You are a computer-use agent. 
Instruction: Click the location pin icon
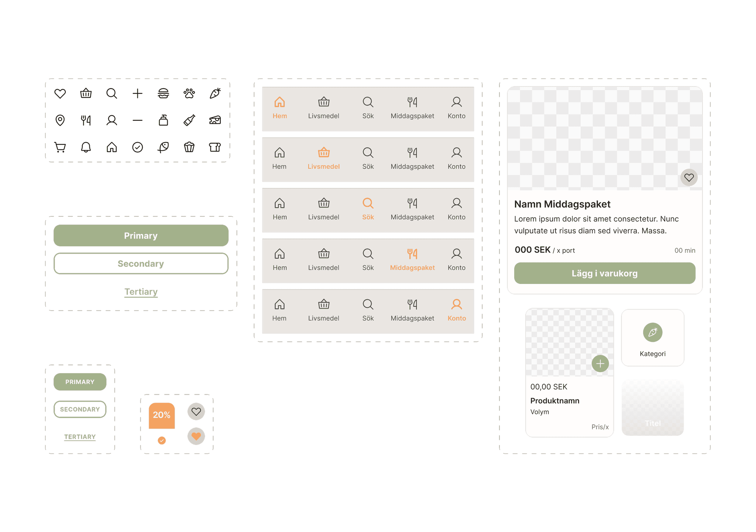coord(60,120)
